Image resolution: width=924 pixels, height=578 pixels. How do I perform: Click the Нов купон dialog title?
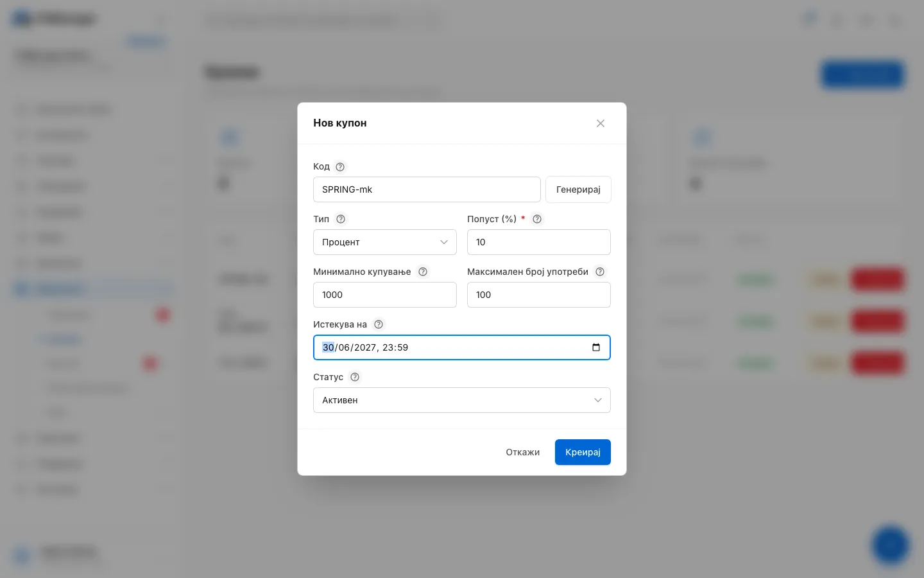pos(340,123)
